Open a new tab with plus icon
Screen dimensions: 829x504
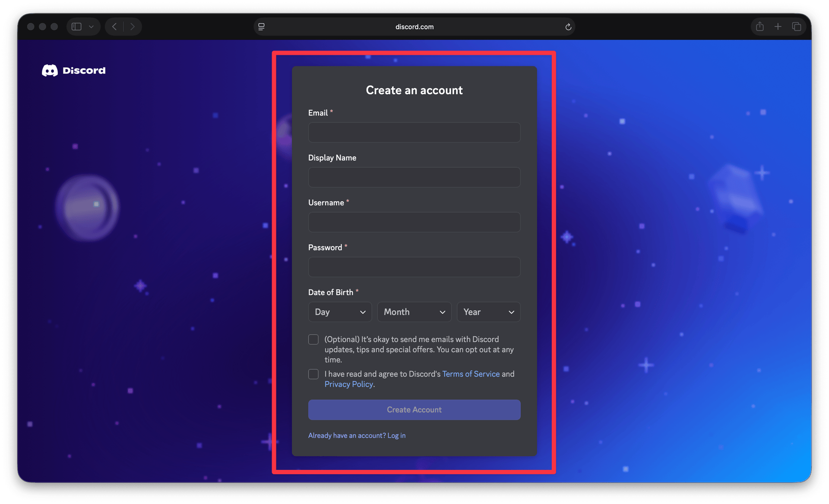click(778, 27)
